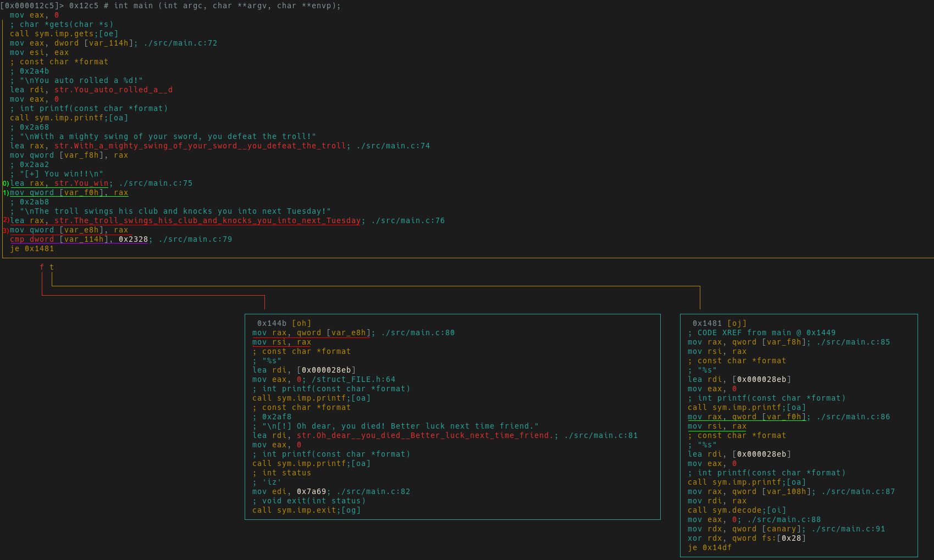This screenshot has height=560, width=934.
Task: Click the je 0x1481 jump instruction
Action: click(32, 248)
